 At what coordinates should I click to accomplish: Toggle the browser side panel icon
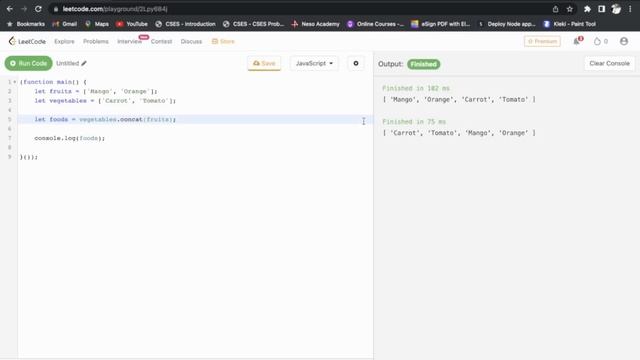(601, 9)
